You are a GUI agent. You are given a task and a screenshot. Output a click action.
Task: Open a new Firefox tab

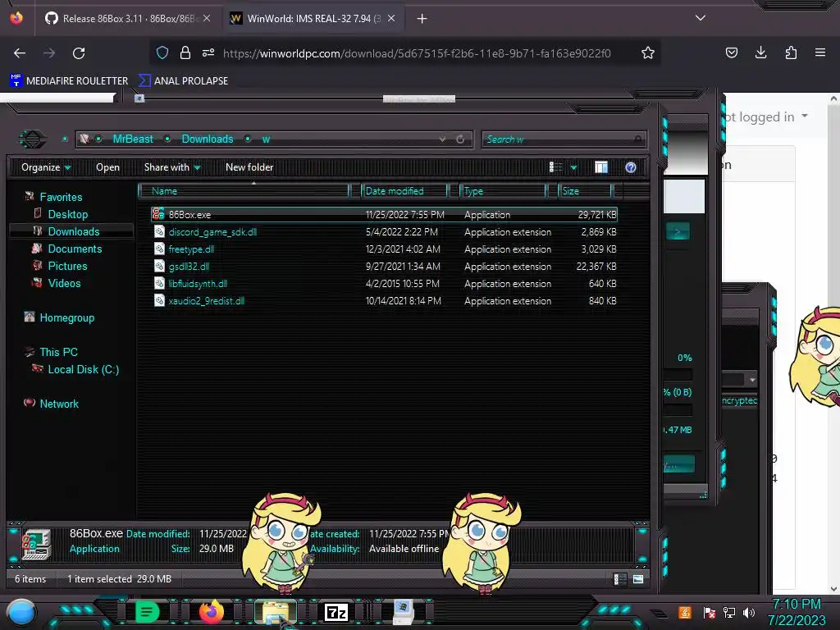pyautogui.click(x=422, y=19)
